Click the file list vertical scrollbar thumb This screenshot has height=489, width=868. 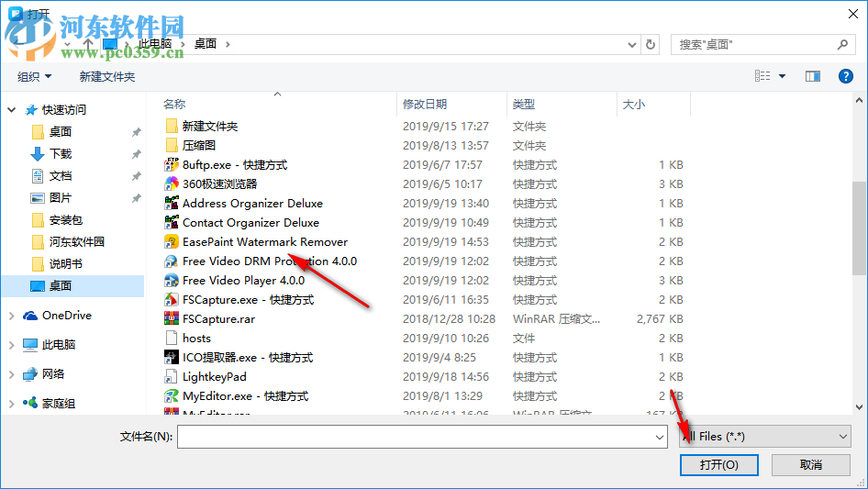click(x=859, y=228)
